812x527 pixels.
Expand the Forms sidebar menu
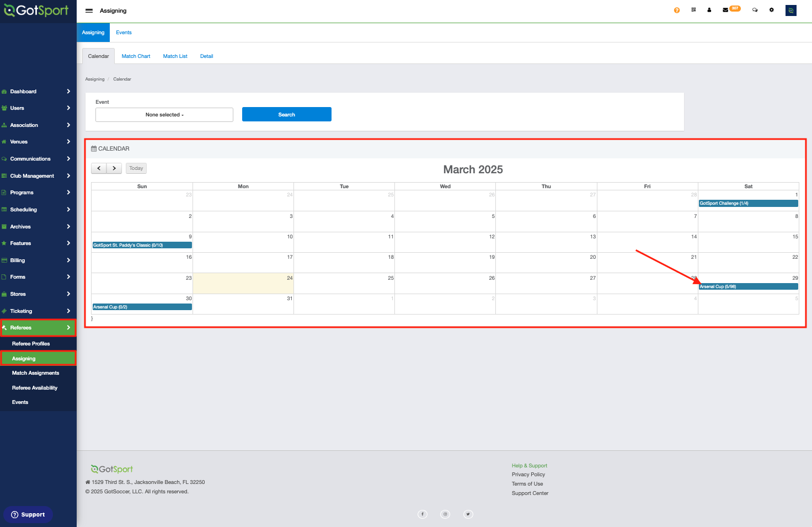point(38,277)
